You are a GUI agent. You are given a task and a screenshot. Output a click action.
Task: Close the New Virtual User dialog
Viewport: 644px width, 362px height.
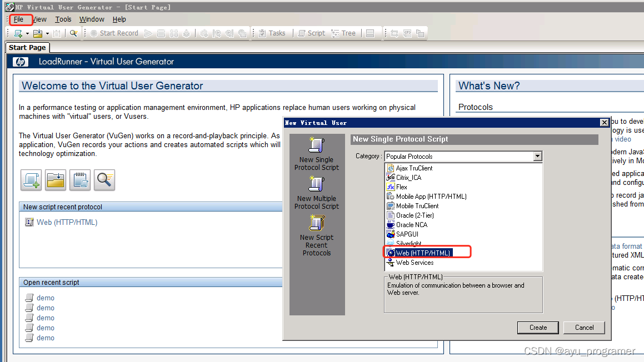[604, 123]
